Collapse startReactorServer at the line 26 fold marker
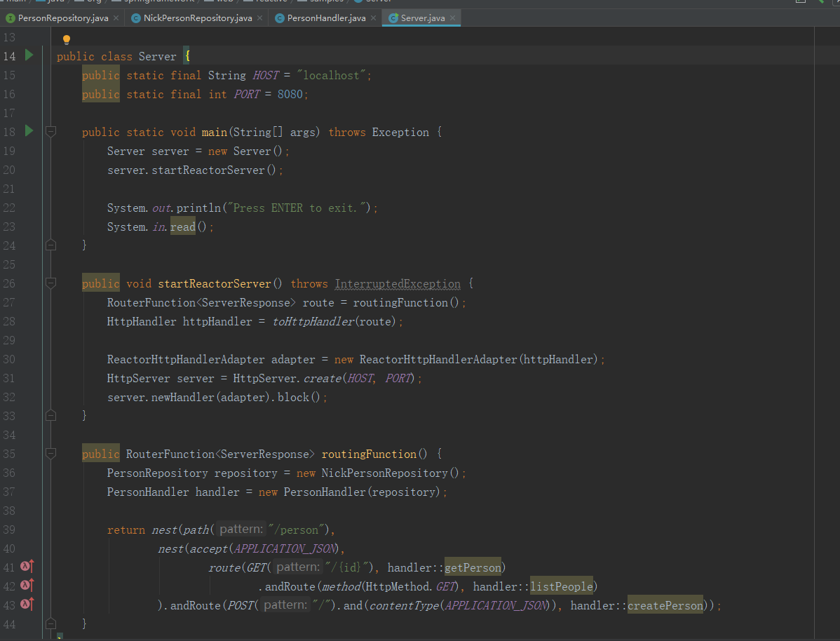The width and height of the screenshot is (840, 641). coord(51,283)
